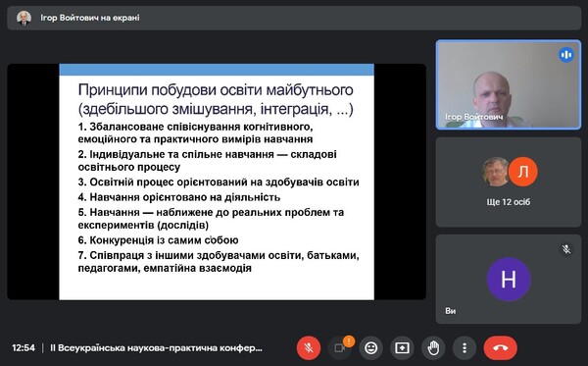Turn on the camera with the video button
This screenshot has height=366, width=588.
tap(339, 348)
